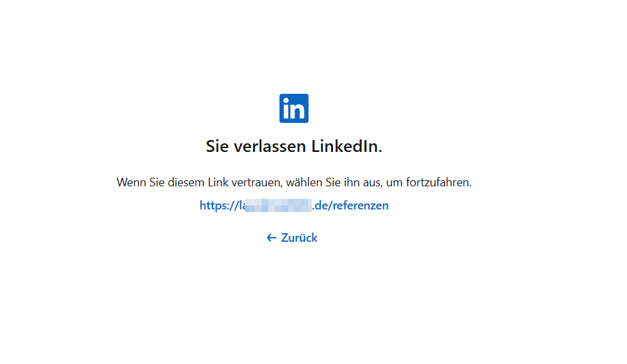
Task: Click the word "Wenn" starting the message
Action: [x=129, y=182]
